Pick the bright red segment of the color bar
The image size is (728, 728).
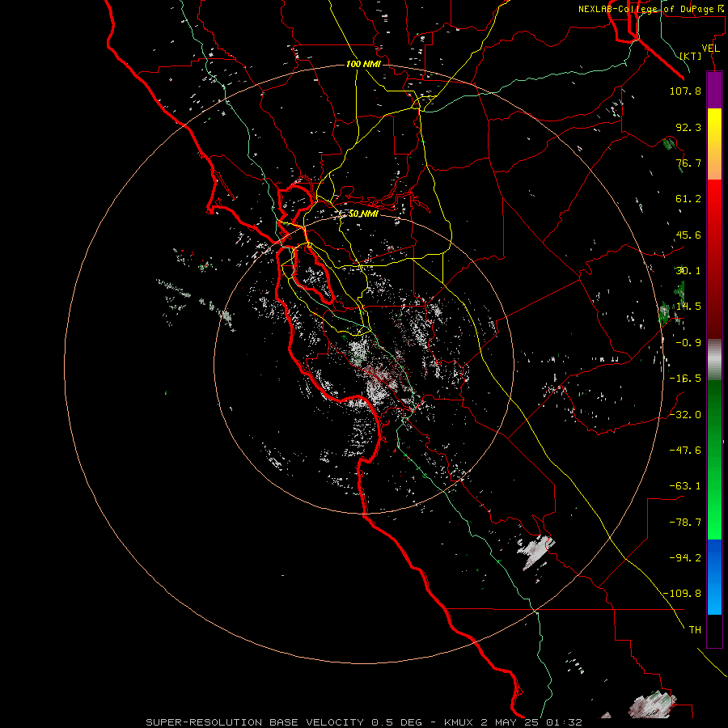tap(714, 259)
